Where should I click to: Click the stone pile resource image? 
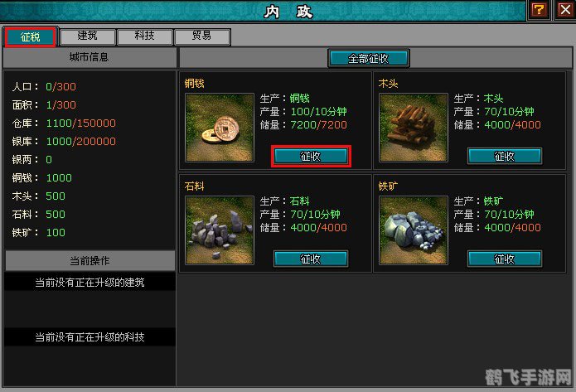pyautogui.click(x=220, y=230)
